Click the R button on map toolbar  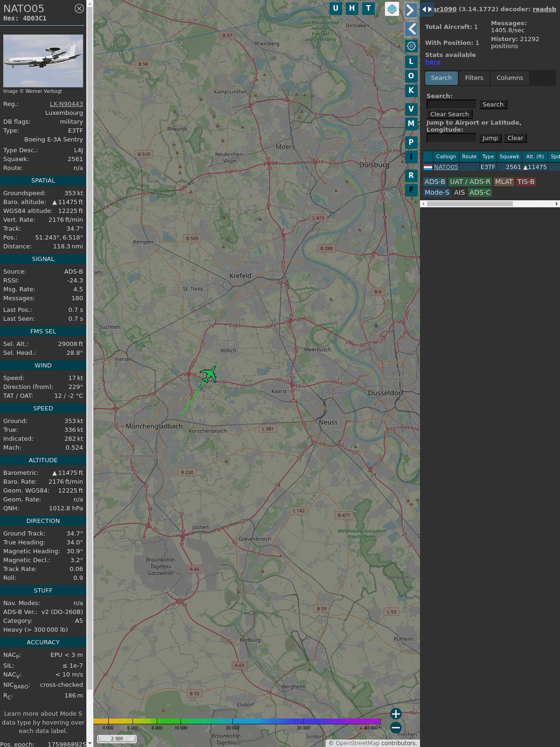(411, 176)
